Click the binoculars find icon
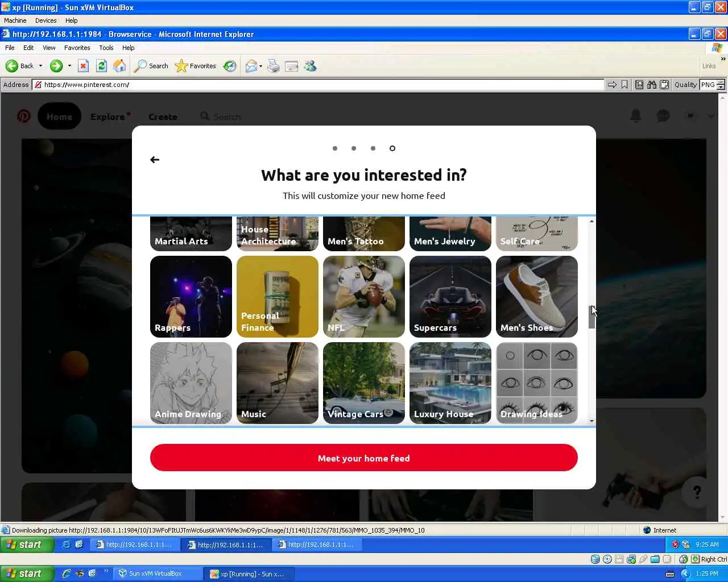This screenshot has width=728, height=582. (x=652, y=85)
